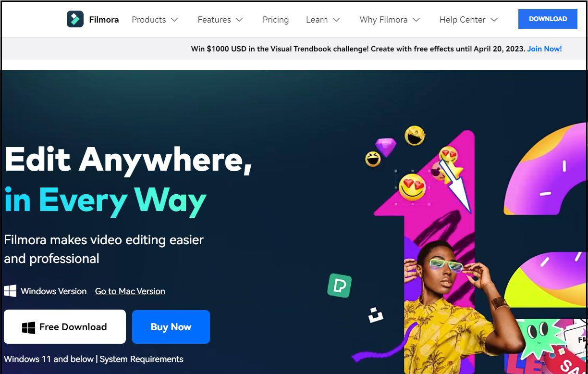The image size is (588, 374).
Task: Expand the Products dropdown menu
Action: pyautogui.click(x=155, y=20)
